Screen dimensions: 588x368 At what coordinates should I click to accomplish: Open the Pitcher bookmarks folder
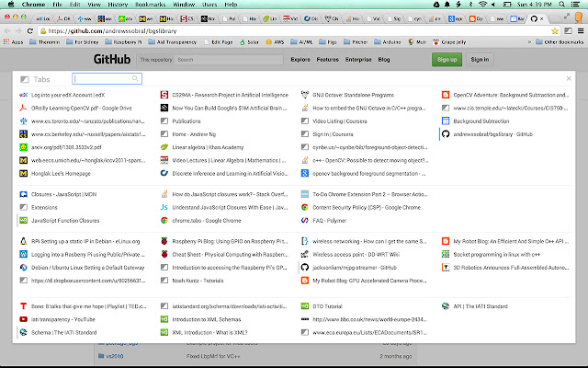click(x=356, y=42)
